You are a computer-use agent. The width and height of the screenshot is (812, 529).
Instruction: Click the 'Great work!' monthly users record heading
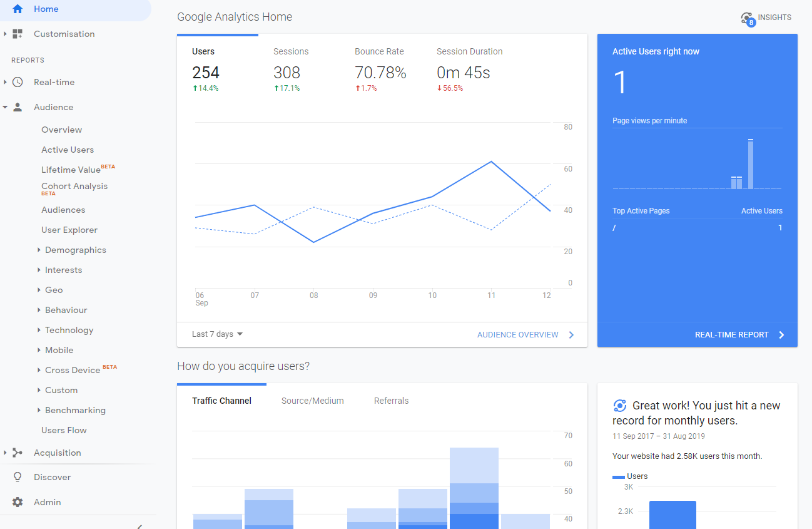coord(696,413)
